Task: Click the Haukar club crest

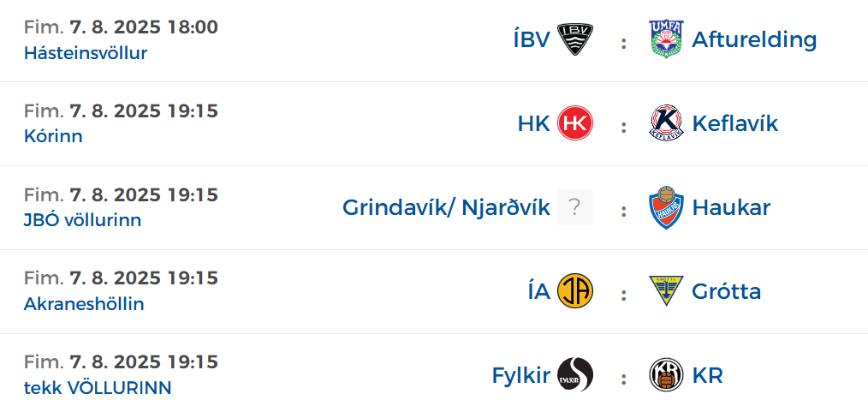Action: pos(666,207)
